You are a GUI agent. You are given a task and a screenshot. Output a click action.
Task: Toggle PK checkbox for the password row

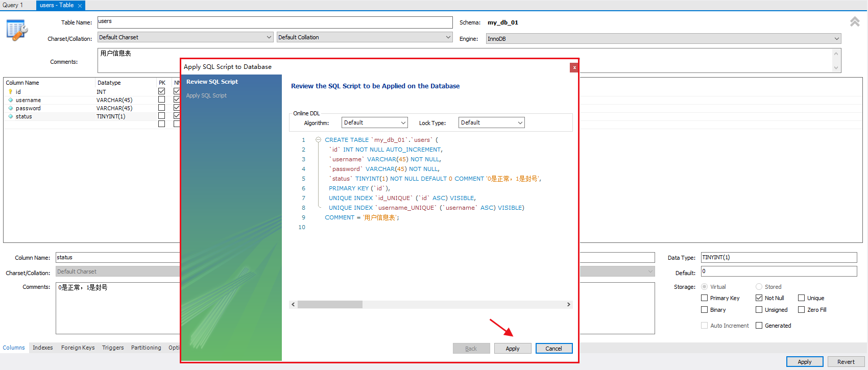coord(161,108)
